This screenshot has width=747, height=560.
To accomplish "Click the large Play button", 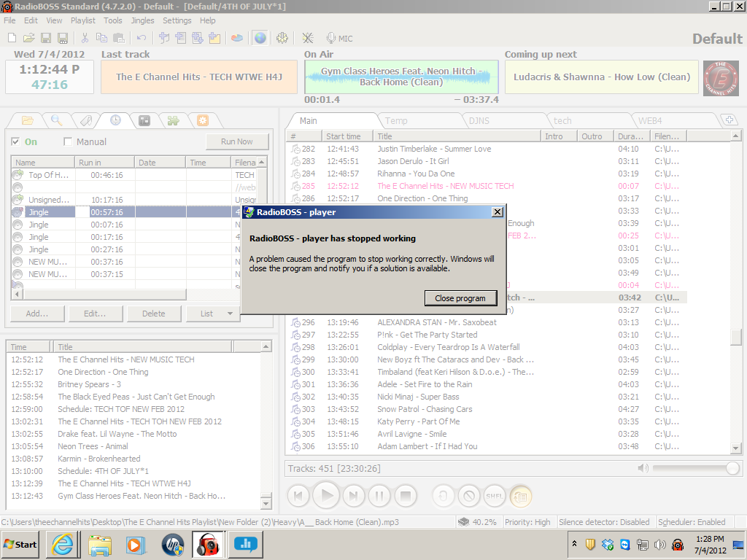I will (327, 496).
